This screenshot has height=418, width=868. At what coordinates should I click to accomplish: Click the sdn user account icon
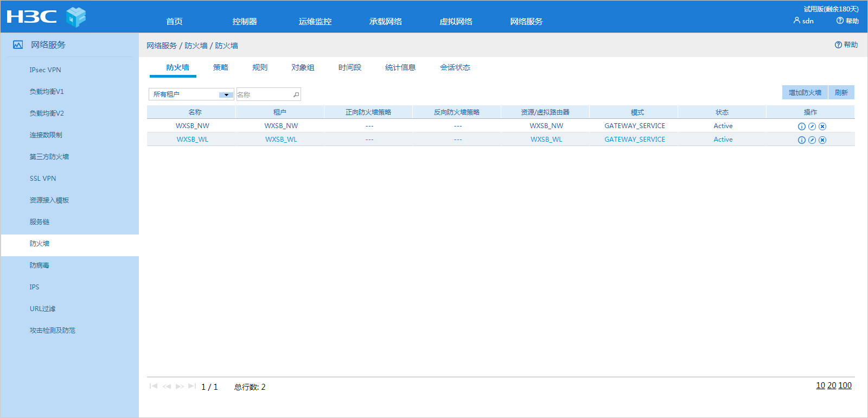(x=796, y=21)
